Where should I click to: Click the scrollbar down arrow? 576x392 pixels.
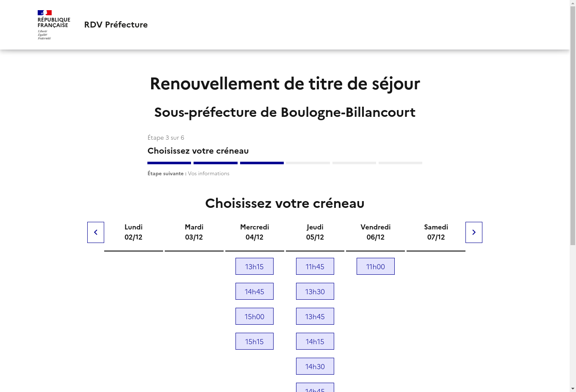(x=573, y=389)
